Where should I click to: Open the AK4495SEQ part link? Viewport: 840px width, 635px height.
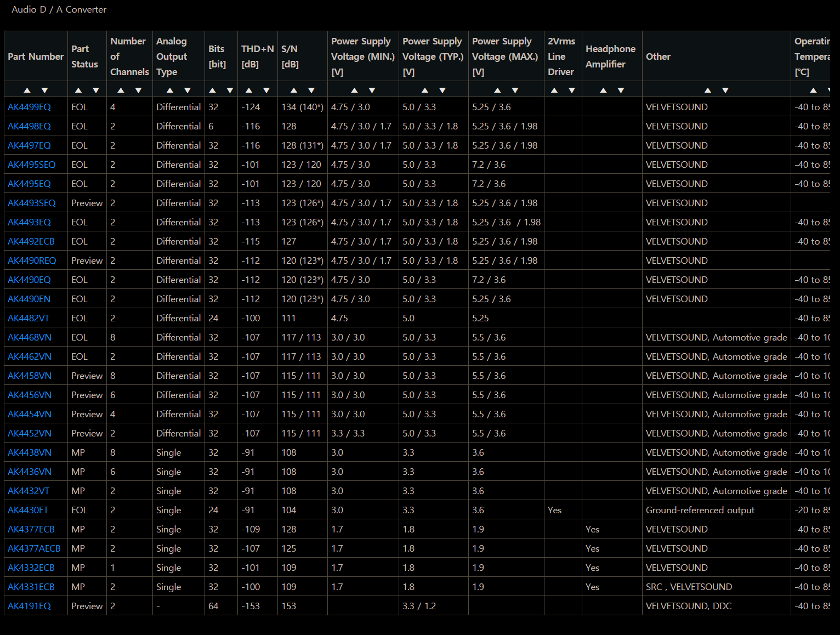click(x=32, y=165)
